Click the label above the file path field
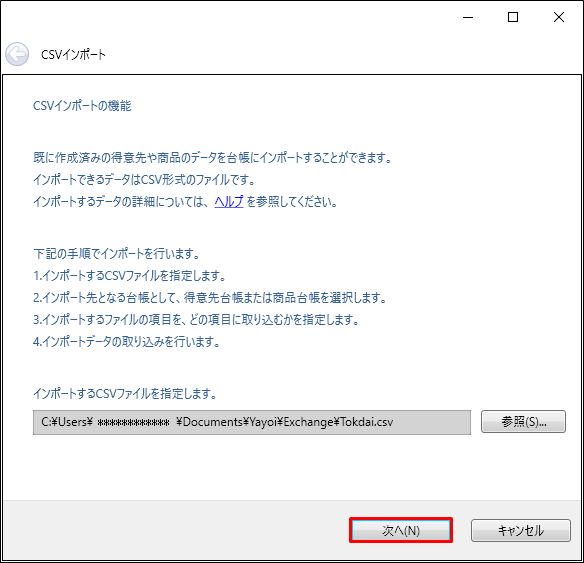 point(125,393)
